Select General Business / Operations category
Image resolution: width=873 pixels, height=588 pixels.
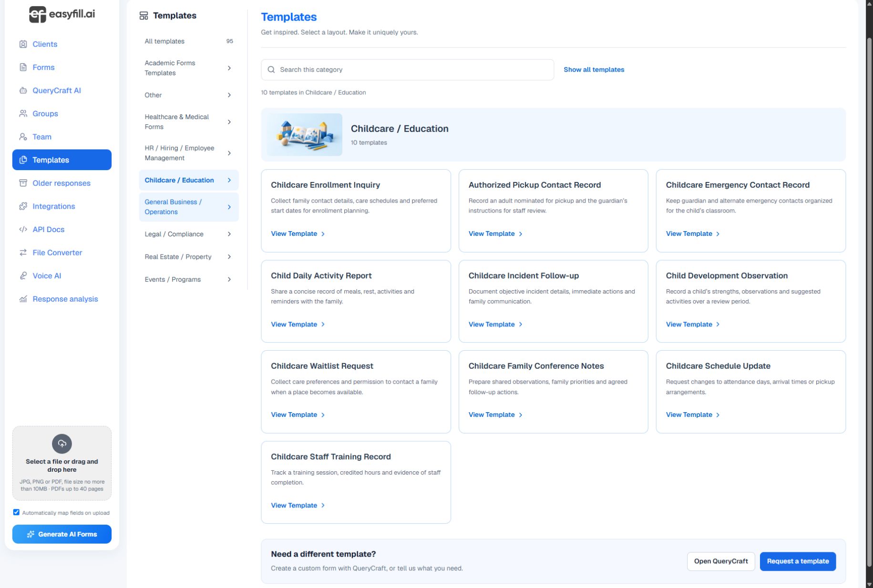point(189,207)
